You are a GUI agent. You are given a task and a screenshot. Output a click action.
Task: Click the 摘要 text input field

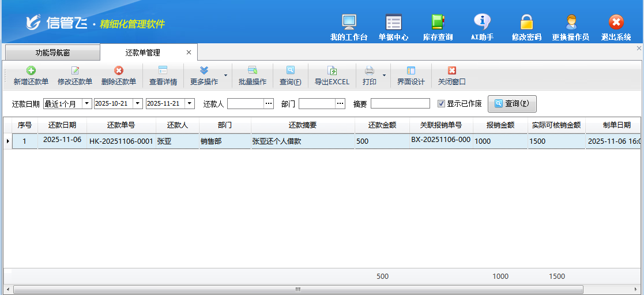(400, 104)
